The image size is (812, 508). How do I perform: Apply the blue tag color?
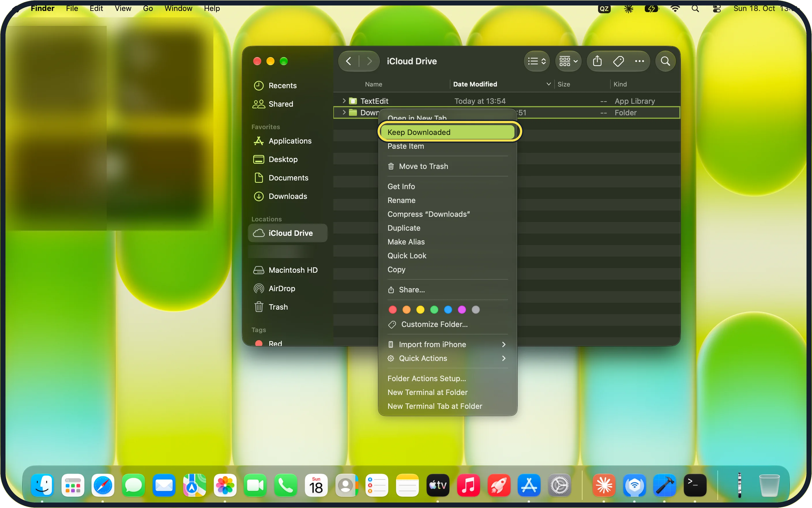[448, 309]
